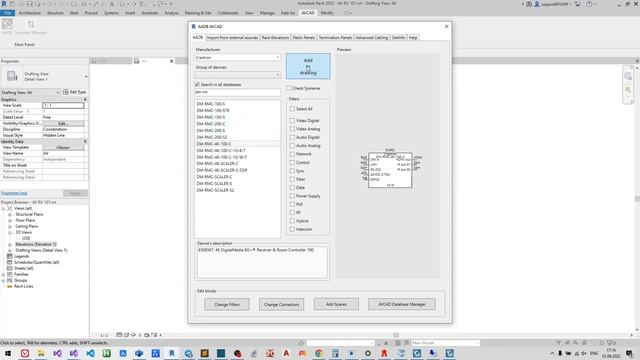Click the Properties help link
The width and height of the screenshot is (640, 360).
click(14, 193)
